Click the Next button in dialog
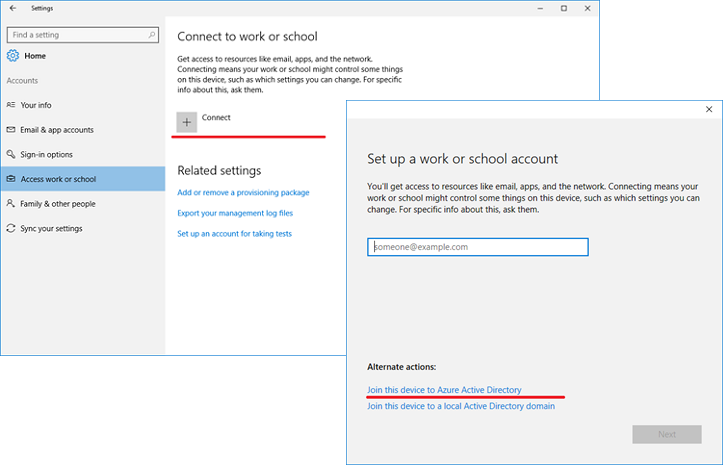723x465 pixels. [x=667, y=434]
